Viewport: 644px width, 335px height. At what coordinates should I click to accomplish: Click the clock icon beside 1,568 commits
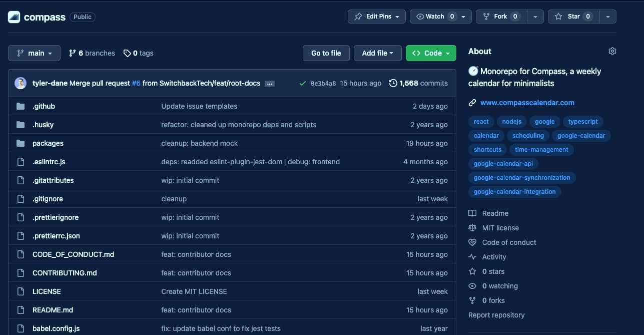coord(393,83)
